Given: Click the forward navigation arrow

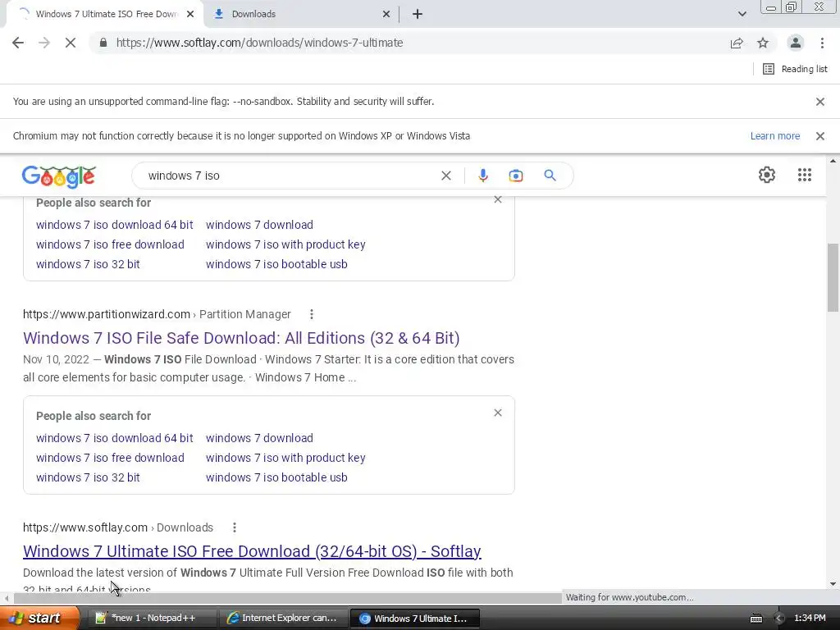Looking at the screenshot, I should pyautogui.click(x=44, y=43).
